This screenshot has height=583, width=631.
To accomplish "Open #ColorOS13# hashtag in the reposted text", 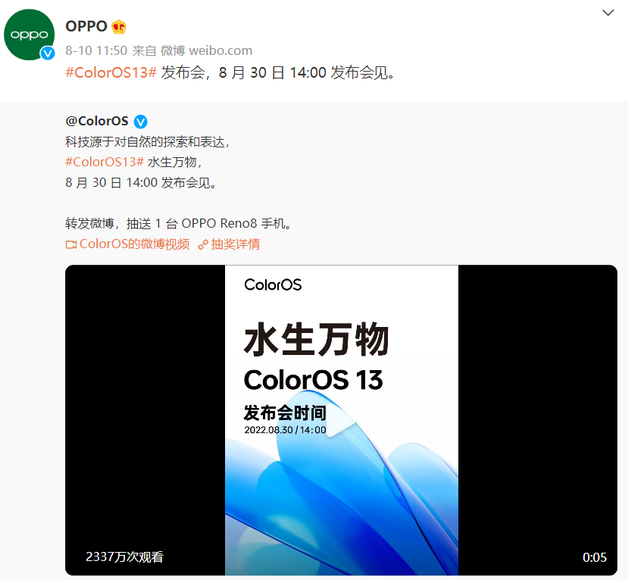I will tap(105, 162).
